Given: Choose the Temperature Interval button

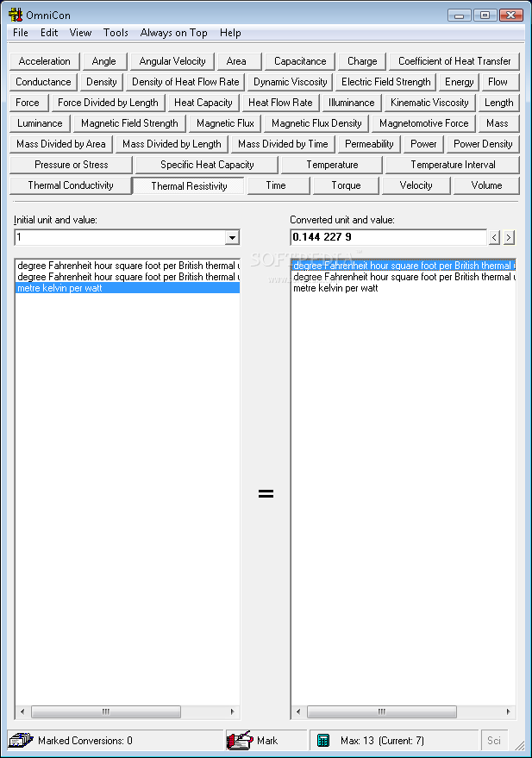Looking at the screenshot, I should point(453,166).
